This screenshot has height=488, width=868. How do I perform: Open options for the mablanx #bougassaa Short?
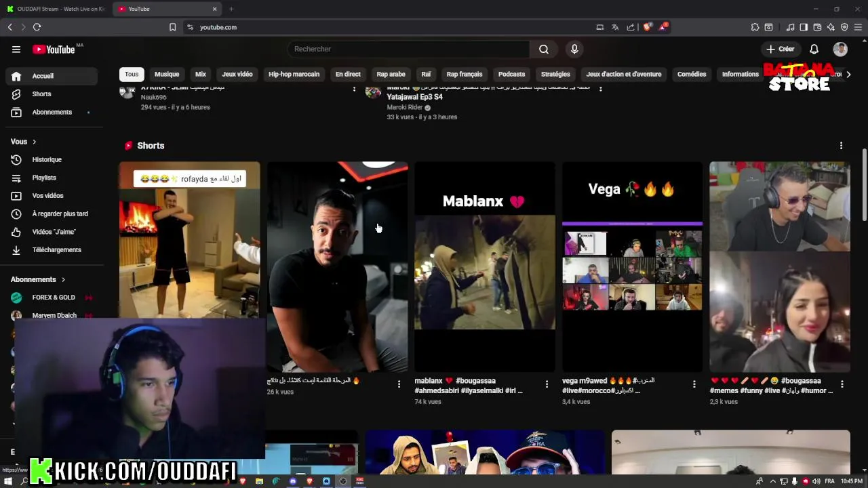(x=547, y=384)
